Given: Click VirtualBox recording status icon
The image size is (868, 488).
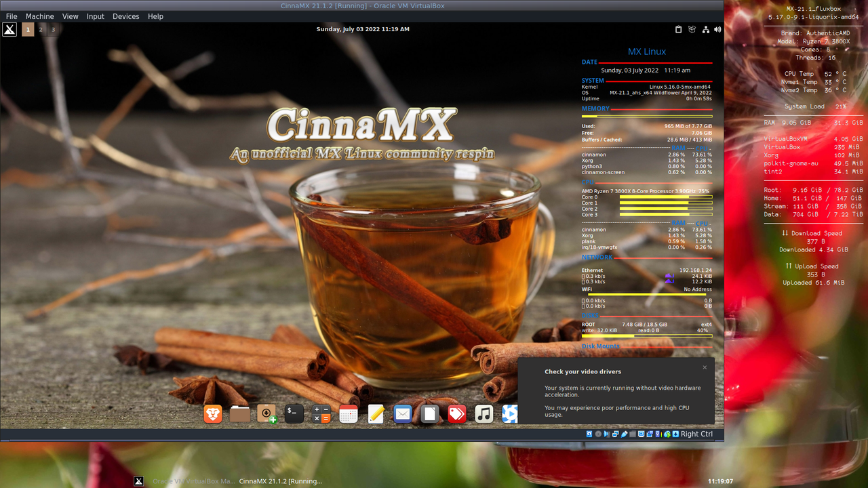Looking at the screenshot, I should pyautogui.click(x=650, y=434).
